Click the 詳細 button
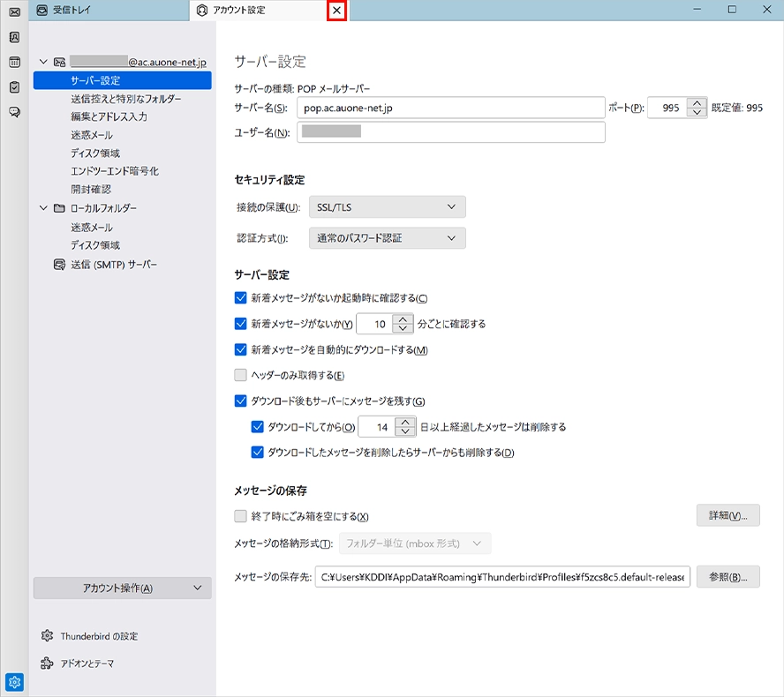This screenshot has width=784, height=697. coord(727,514)
